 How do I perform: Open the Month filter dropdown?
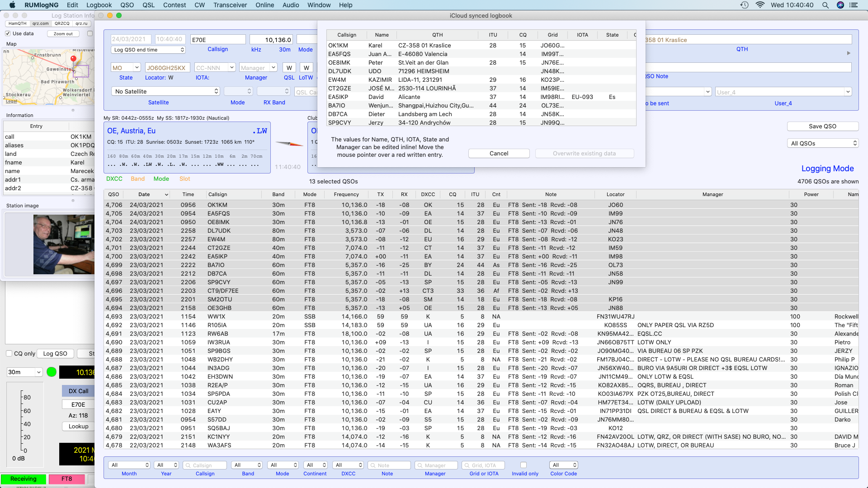129,465
